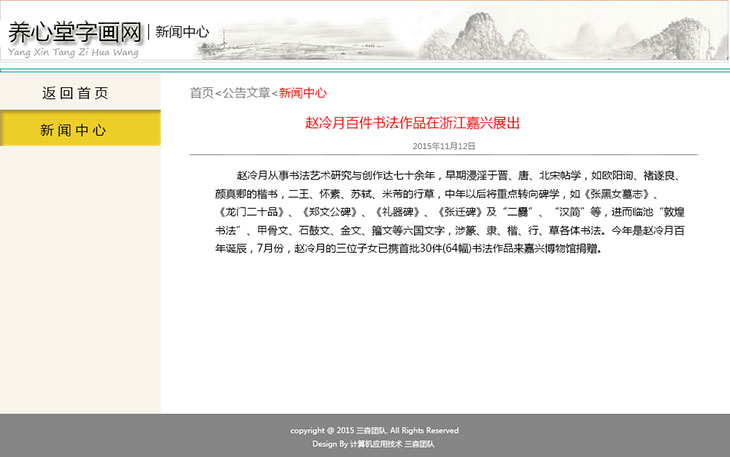Click the article date 2015年11月12日
The width and height of the screenshot is (730, 457).
tap(444, 146)
